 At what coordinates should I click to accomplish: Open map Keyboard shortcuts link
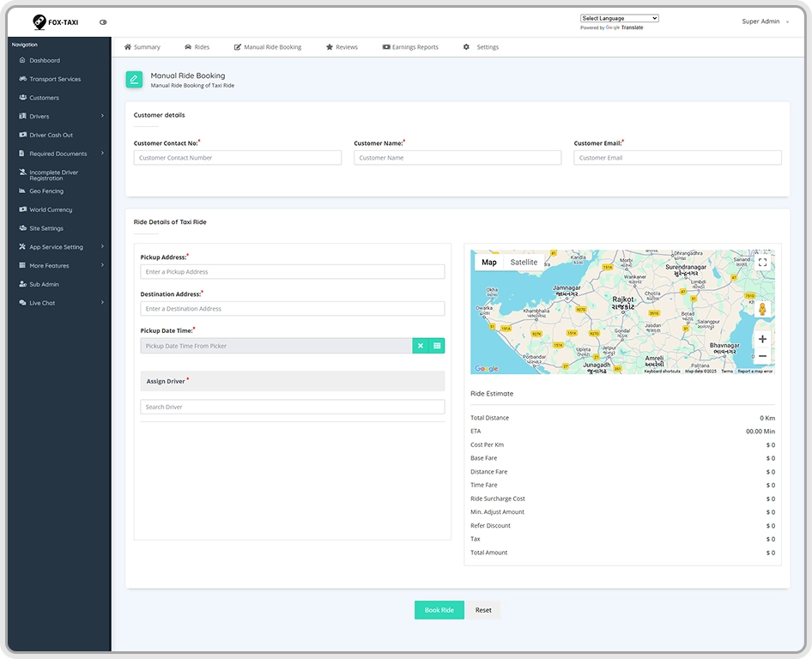click(662, 372)
